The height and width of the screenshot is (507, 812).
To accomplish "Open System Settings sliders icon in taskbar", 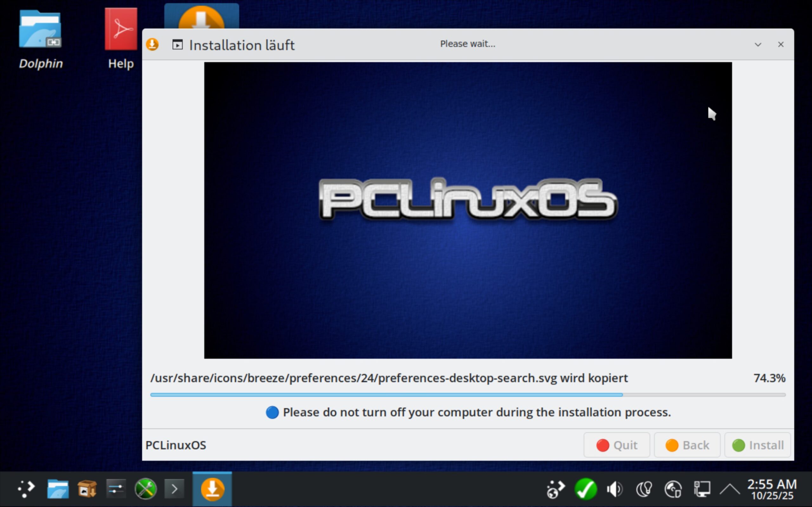I will (116, 489).
